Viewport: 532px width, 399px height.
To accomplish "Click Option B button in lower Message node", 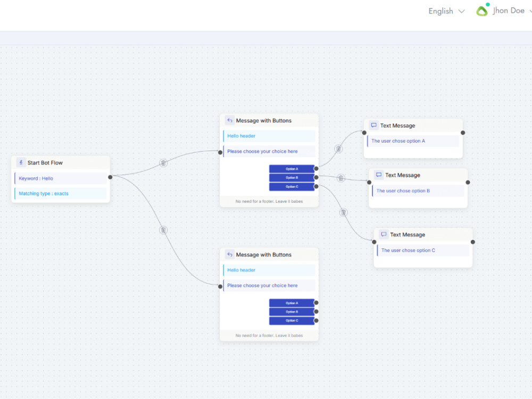I will (292, 311).
